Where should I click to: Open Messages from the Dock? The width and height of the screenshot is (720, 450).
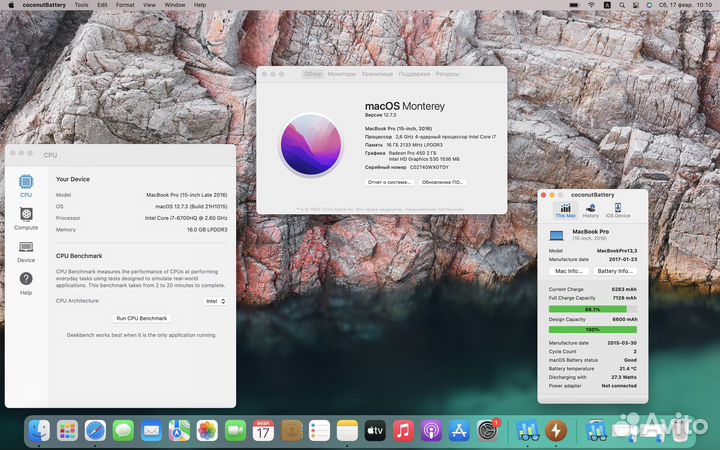[x=123, y=431]
